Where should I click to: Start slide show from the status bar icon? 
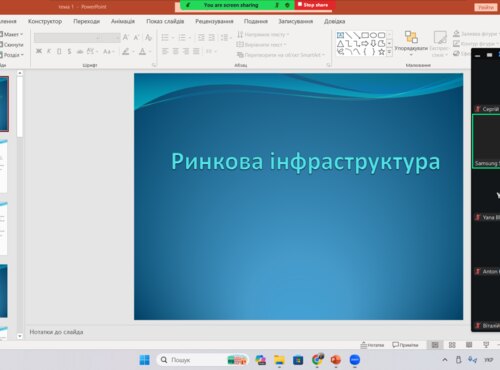pyautogui.click(x=486, y=345)
